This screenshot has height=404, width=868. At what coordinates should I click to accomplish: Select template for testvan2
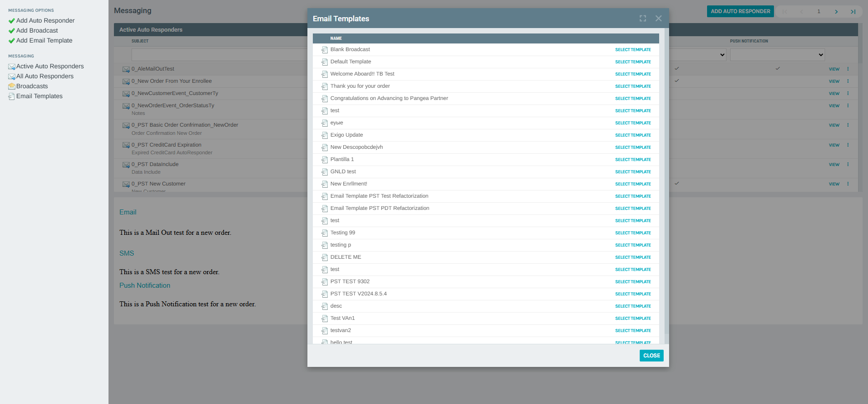click(x=633, y=331)
